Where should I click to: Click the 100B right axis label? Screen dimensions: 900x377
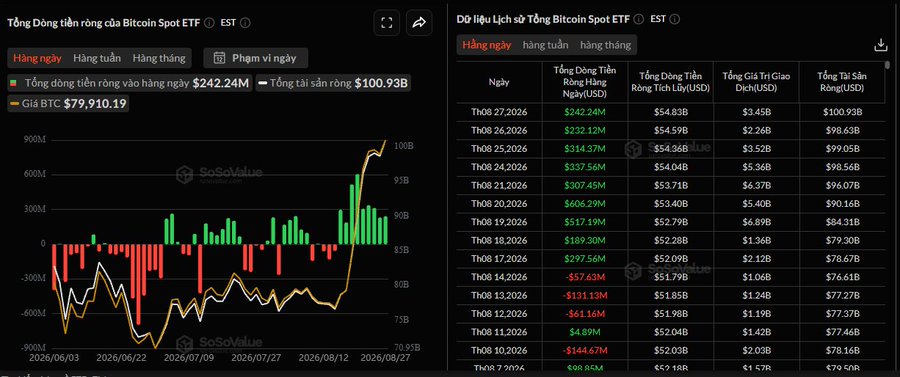pos(404,146)
